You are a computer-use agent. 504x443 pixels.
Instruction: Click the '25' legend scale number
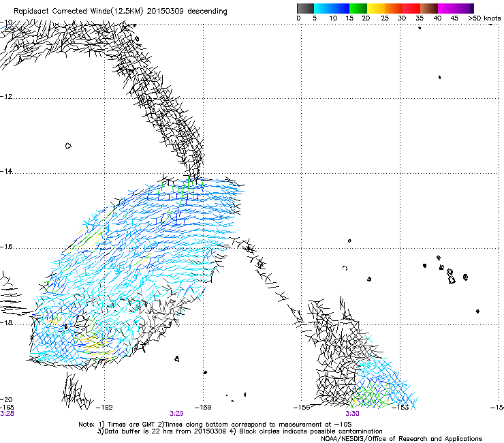385,18
